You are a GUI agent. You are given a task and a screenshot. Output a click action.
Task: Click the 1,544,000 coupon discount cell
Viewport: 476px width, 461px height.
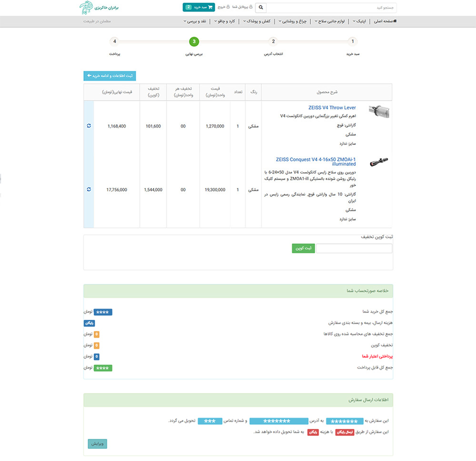[x=153, y=190]
